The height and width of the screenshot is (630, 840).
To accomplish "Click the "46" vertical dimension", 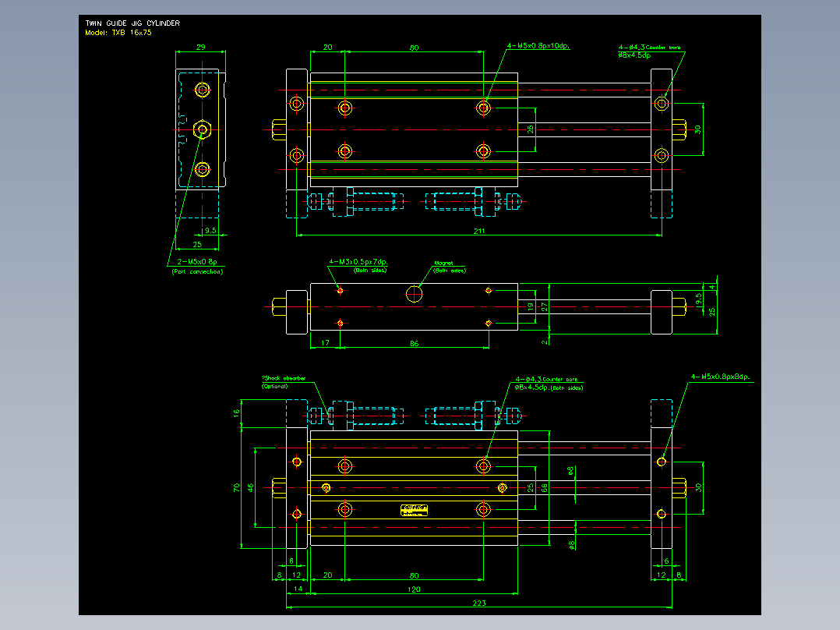I will pos(250,487).
